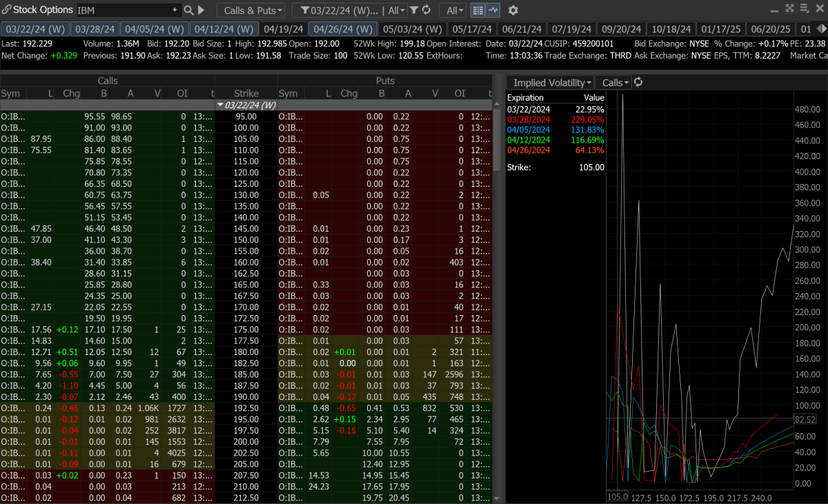Screen dimensions: 828x504
Task: Click the 22.95% value for 03/22/2024
Action: click(x=591, y=109)
